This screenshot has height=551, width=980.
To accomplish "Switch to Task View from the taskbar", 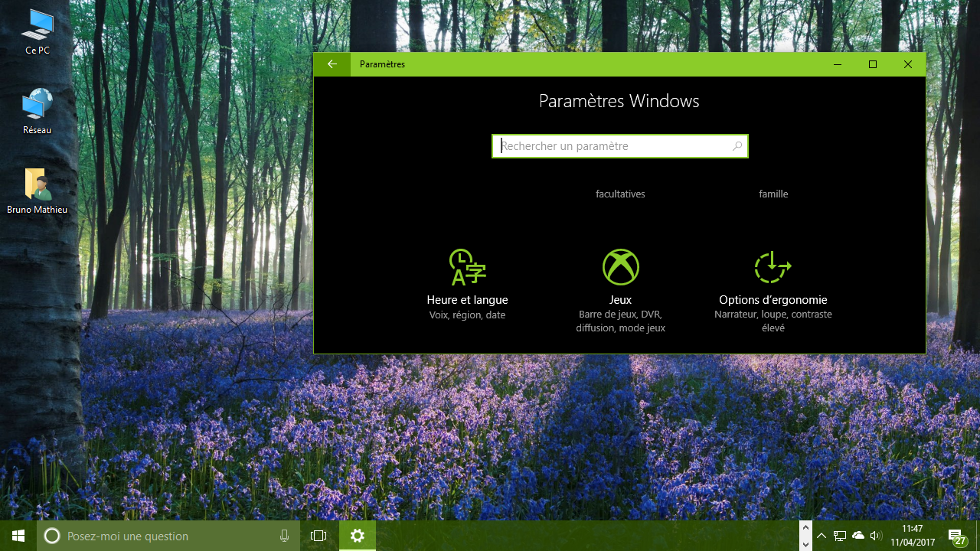I will coord(318,536).
